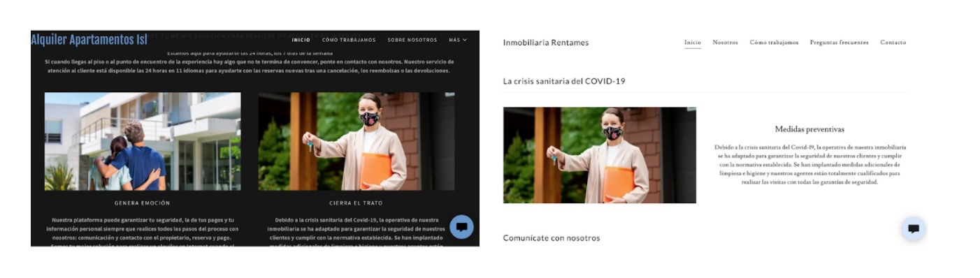The width and height of the screenshot is (980, 278).
Task: Go to SOBRE NOSOTROS page
Action: (x=412, y=40)
